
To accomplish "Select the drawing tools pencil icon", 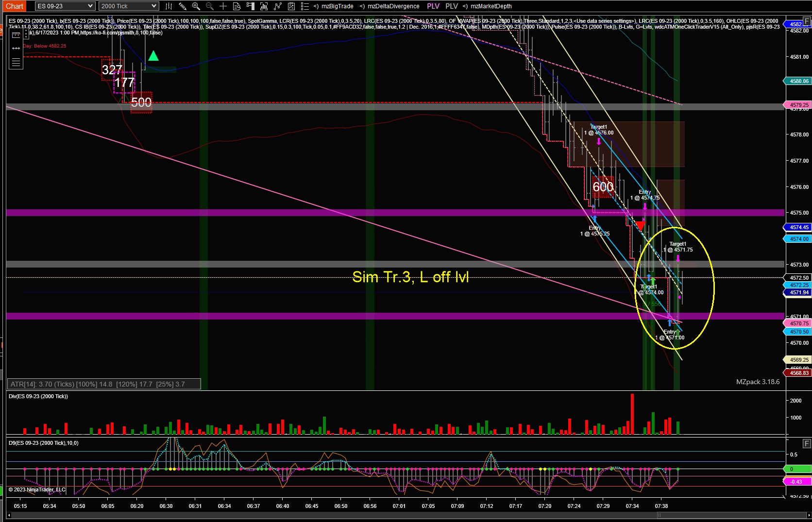I will click(x=183, y=6).
